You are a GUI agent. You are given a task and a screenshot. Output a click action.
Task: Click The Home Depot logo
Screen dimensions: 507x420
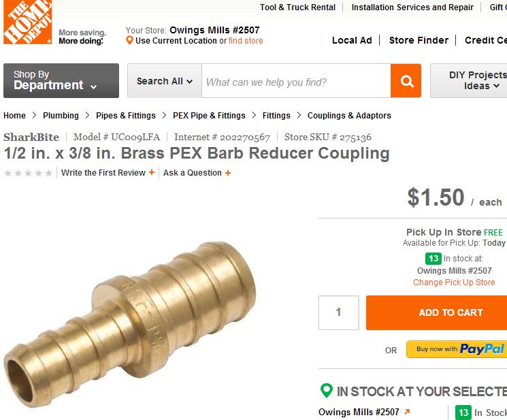pos(27,22)
